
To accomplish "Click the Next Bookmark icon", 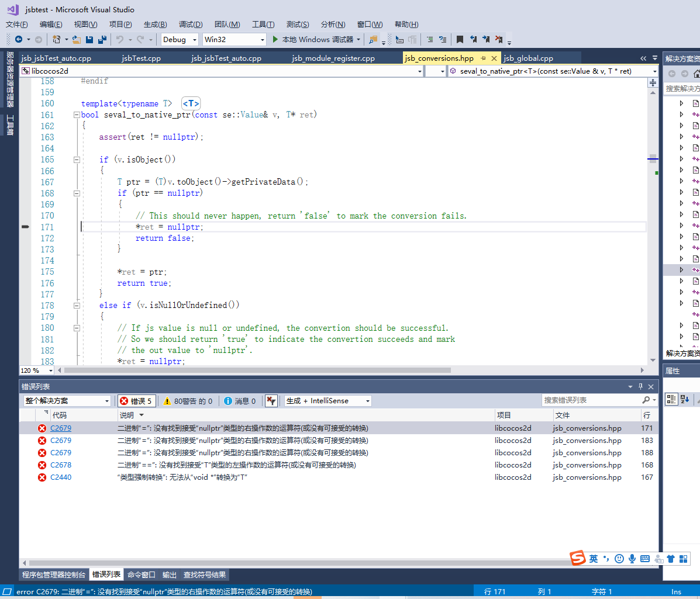I will pos(486,39).
